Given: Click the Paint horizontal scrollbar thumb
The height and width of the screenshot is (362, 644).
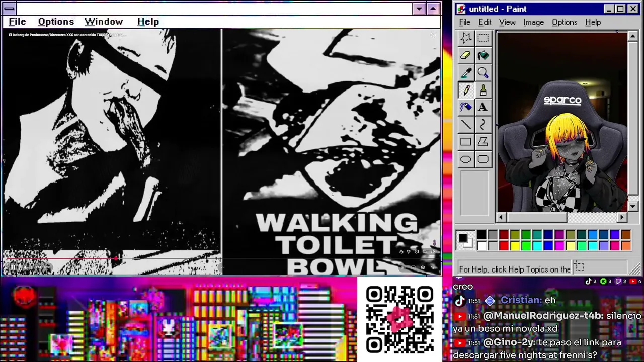Looking at the screenshot, I should (x=536, y=217).
